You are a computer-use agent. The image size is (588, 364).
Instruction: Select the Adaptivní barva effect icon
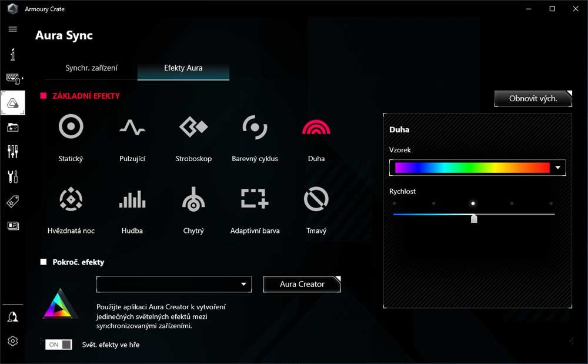tap(255, 198)
